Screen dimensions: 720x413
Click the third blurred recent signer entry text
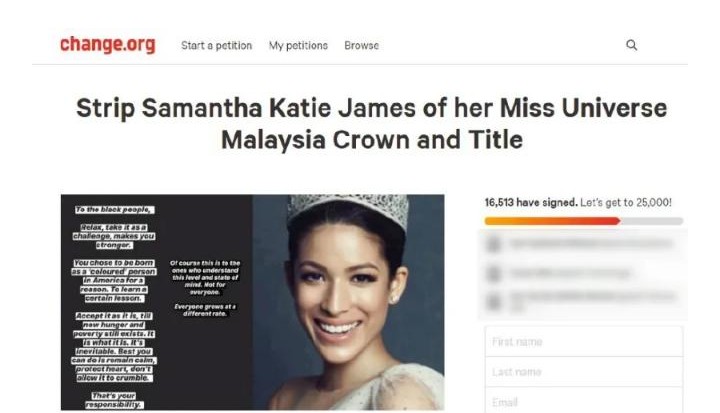pos(592,300)
